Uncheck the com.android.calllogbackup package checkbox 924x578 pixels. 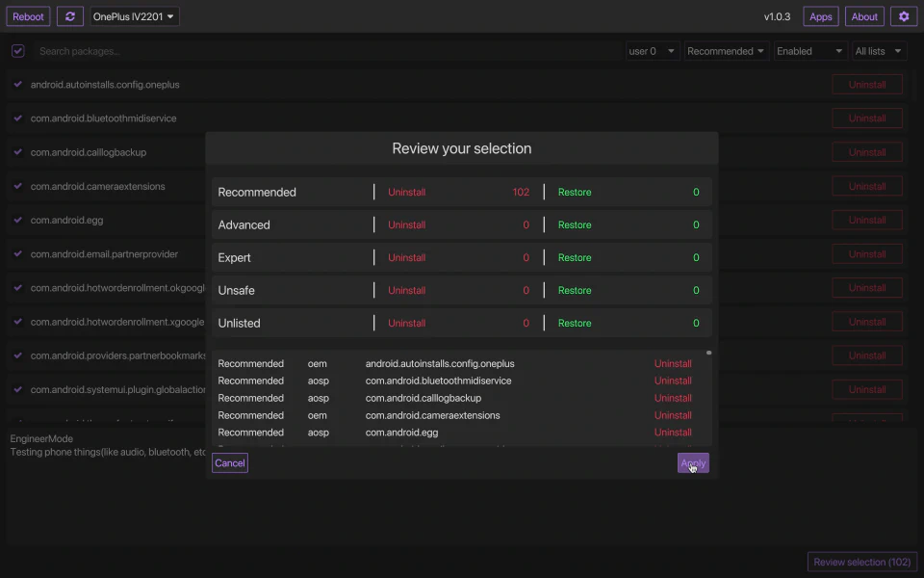click(17, 152)
